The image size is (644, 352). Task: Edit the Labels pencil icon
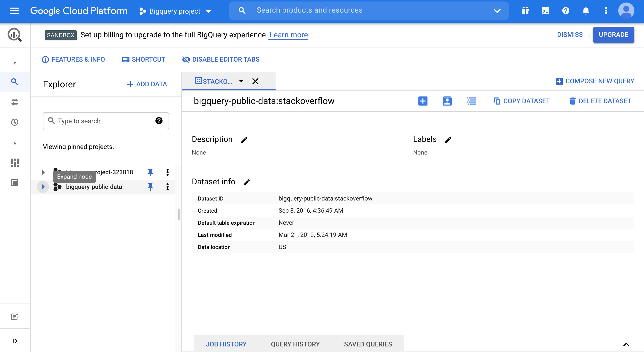pos(448,140)
